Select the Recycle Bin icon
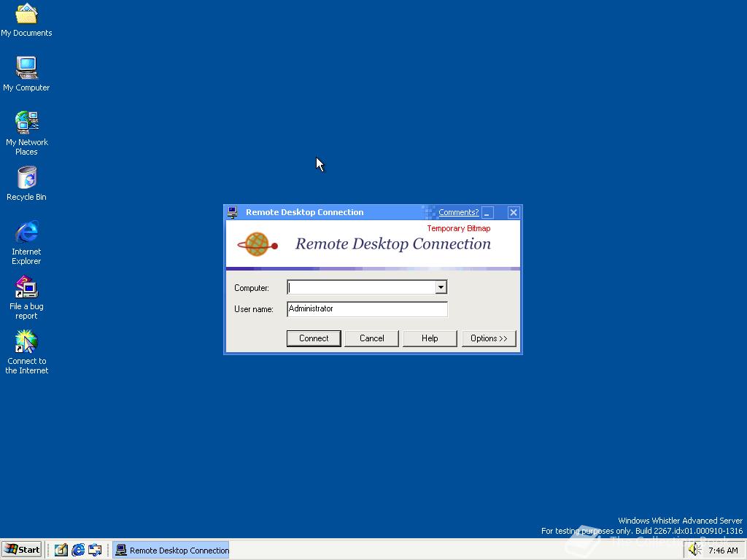 26,184
